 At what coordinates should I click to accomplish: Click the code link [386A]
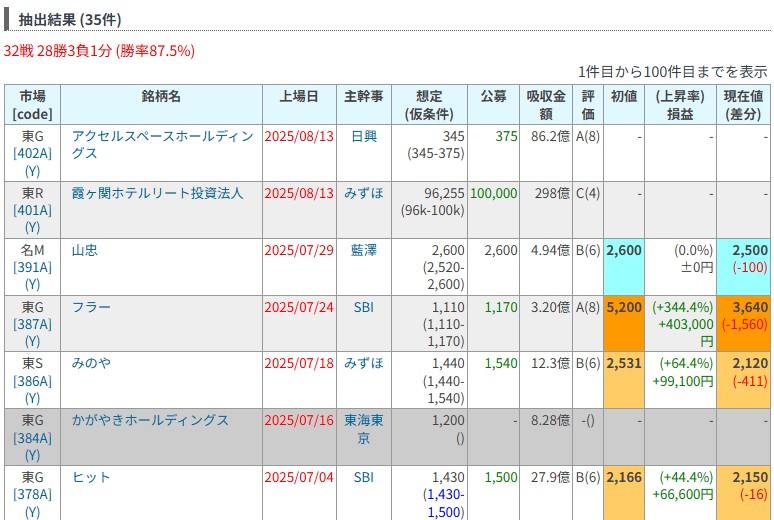click(32, 381)
